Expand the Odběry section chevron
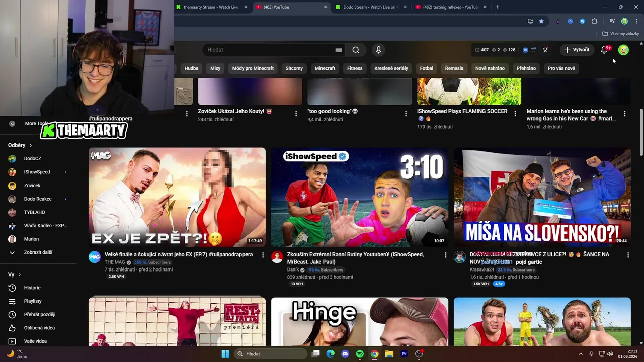The height and width of the screenshot is (362, 644). pos(30,145)
